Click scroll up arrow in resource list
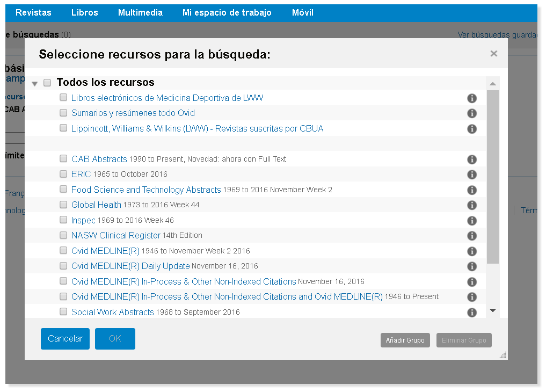This screenshot has width=546, height=392. coord(493,84)
